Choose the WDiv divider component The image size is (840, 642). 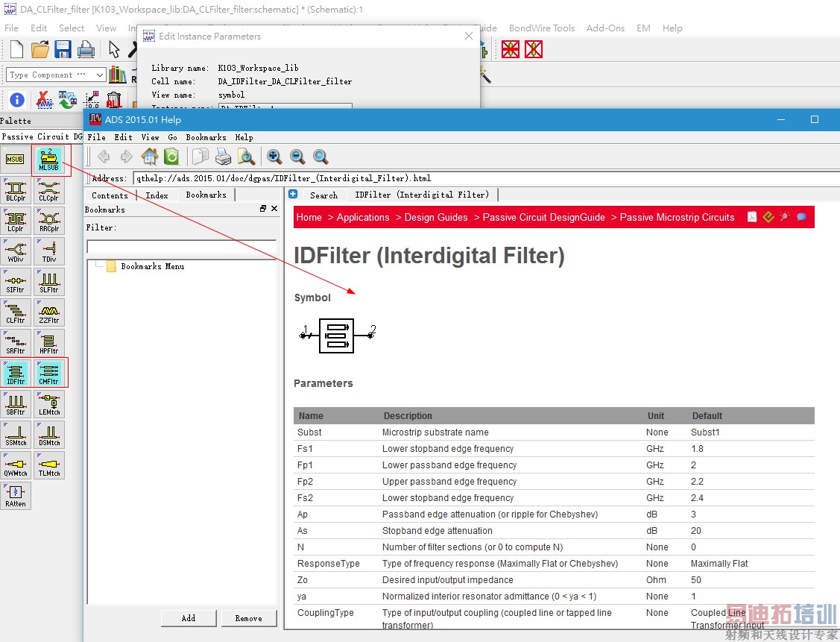[16, 251]
